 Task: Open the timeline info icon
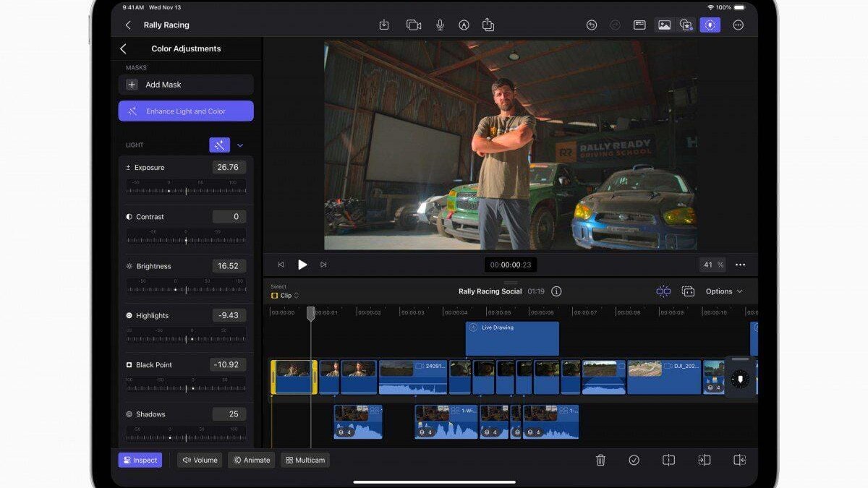pyautogui.click(x=556, y=291)
